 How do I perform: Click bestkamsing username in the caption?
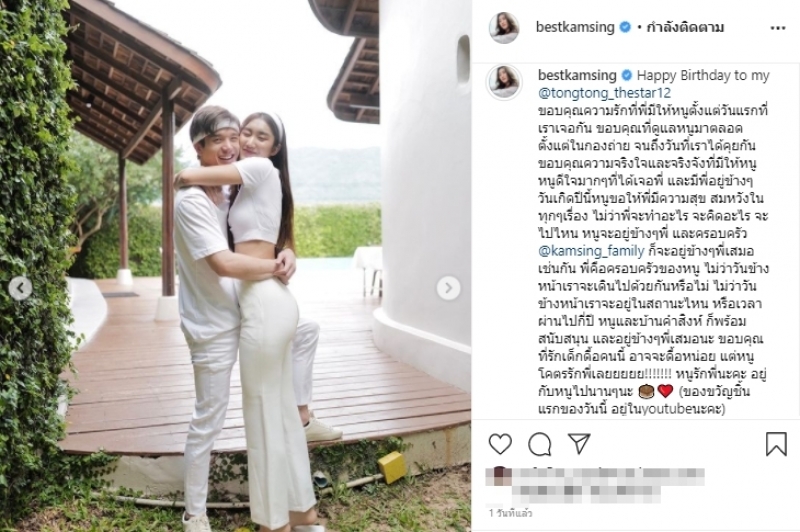pos(577,75)
